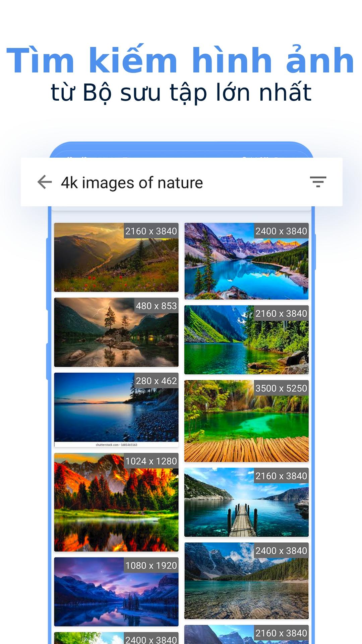Click the '1024 x 1280' size label

pyautogui.click(x=151, y=461)
